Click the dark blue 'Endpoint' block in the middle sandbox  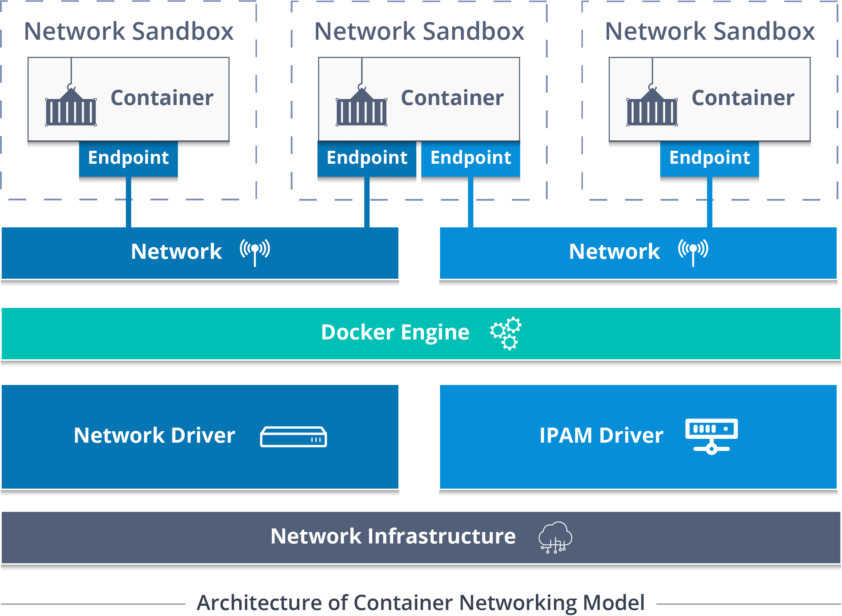pyautogui.click(x=367, y=159)
